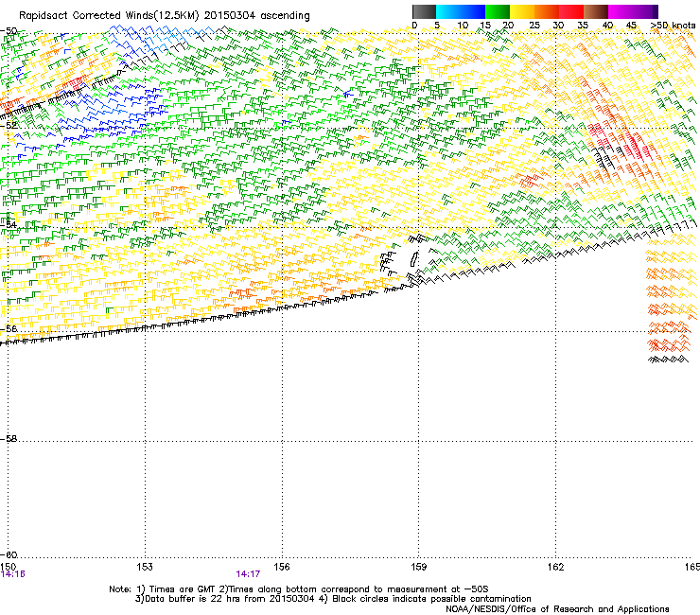Click the '25' knots legend label

click(534, 26)
